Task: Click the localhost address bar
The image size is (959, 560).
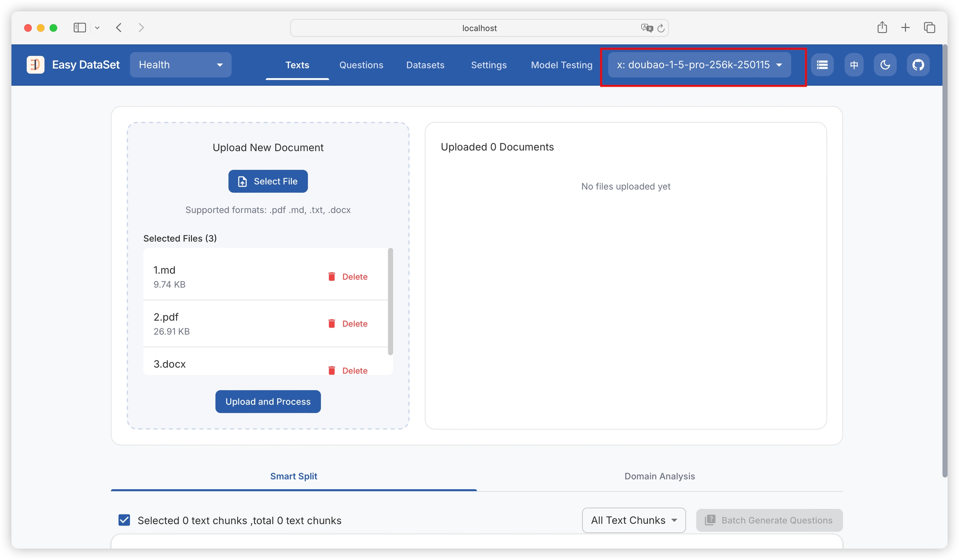Action: click(479, 28)
